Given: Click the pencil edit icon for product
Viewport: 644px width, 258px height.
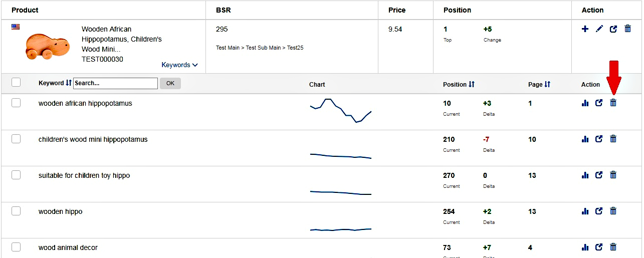Looking at the screenshot, I should tap(599, 29).
